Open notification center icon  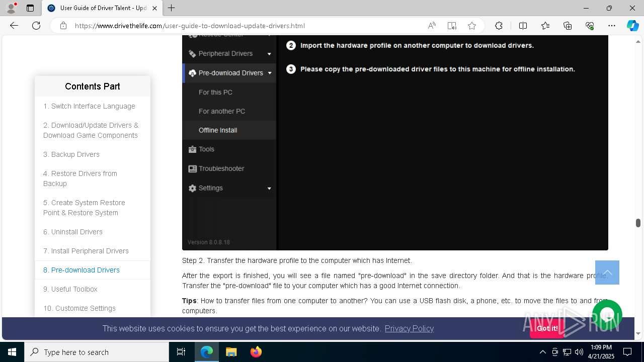[627, 352]
